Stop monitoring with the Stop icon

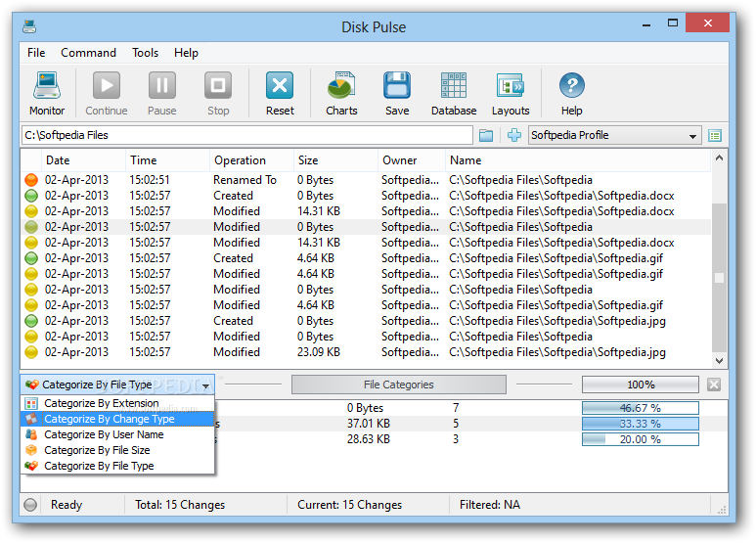click(x=218, y=93)
